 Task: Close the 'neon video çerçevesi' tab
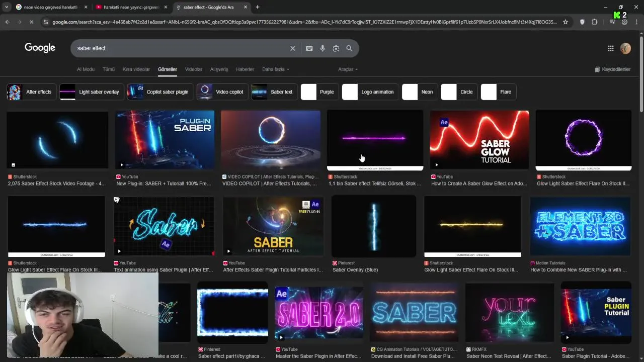point(86,7)
